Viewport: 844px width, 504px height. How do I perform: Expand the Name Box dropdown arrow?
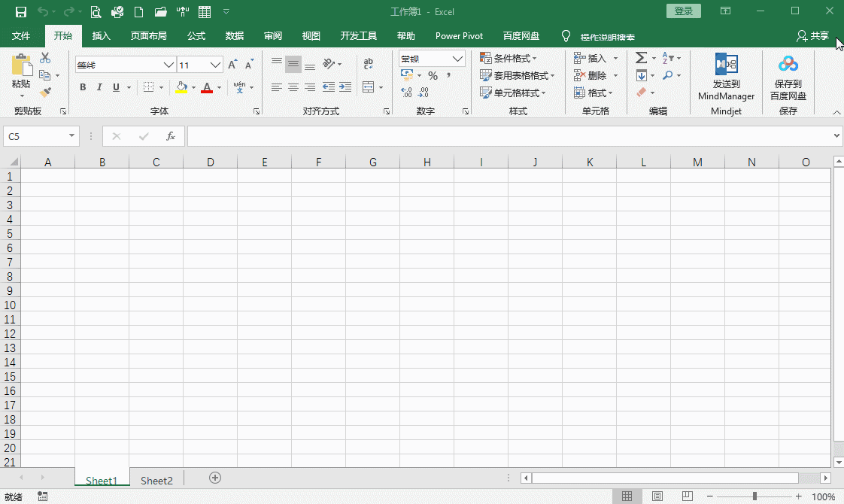[x=71, y=135]
